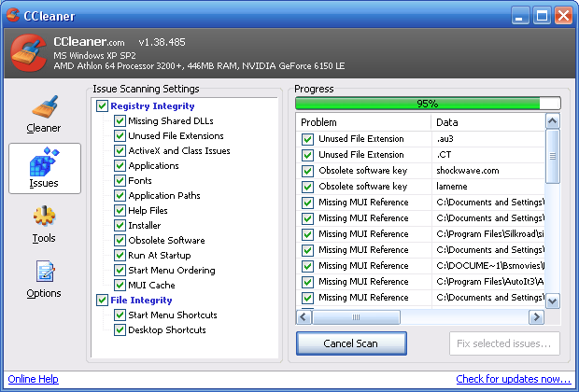Viewport: 579px width, 392px height.
Task: Click the scan progress bar
Action: pos(428,104)
